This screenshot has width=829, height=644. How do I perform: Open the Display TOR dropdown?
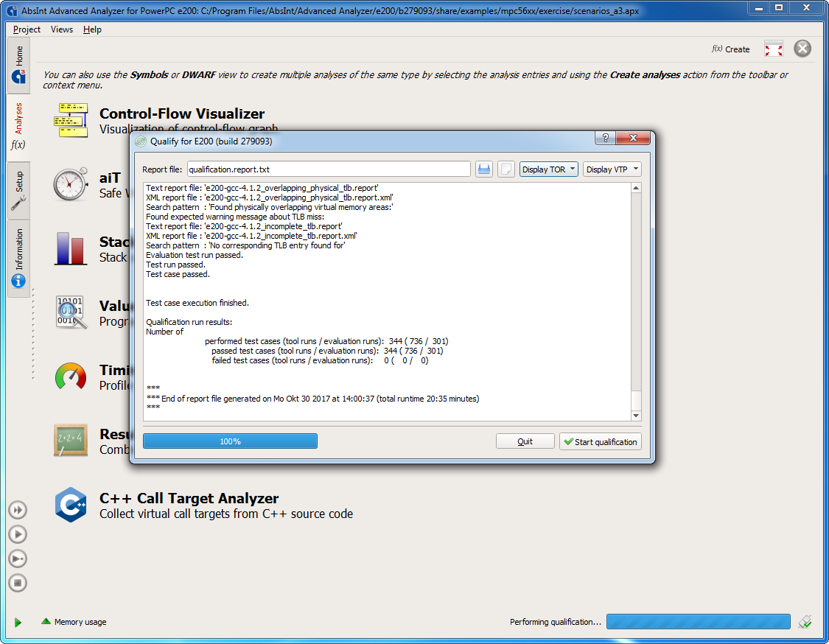coord(548,169)
